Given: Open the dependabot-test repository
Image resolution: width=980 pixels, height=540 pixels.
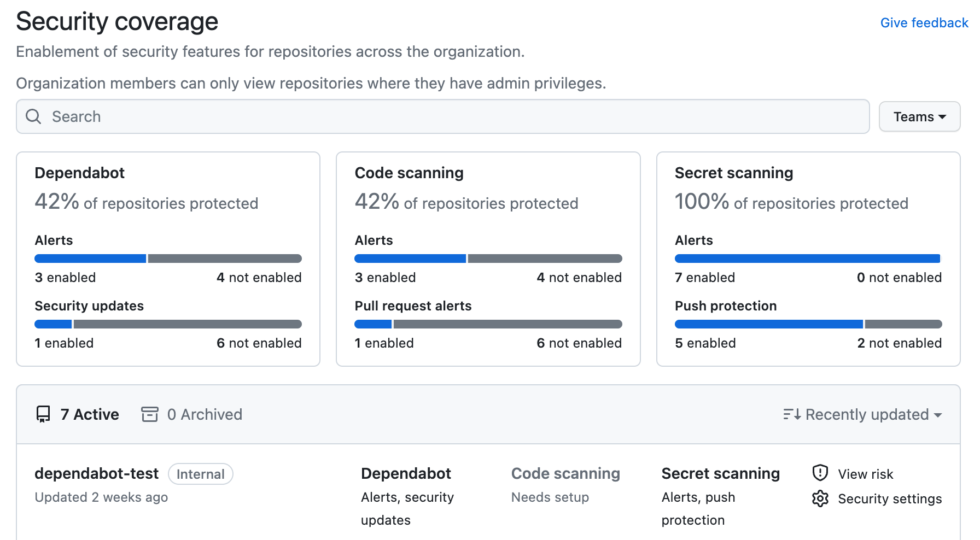Looking at the screenshot, I should 96,473.
